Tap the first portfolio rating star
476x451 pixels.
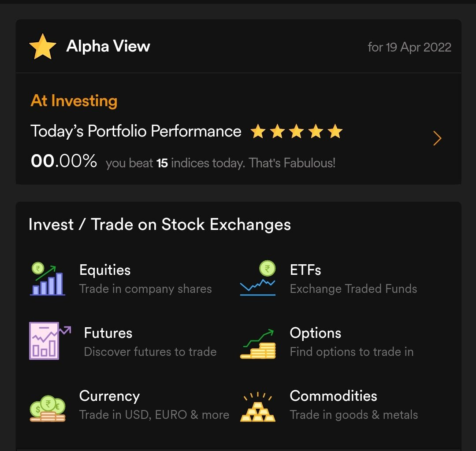coord(258,131)
